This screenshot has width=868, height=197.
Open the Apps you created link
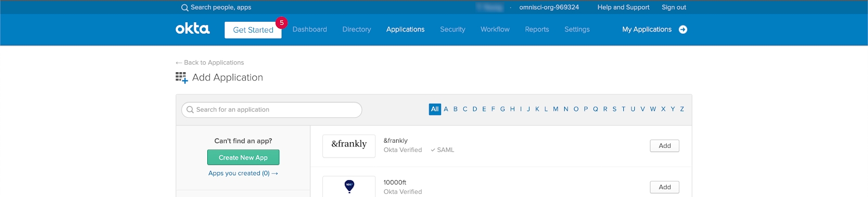pos(243,173)
